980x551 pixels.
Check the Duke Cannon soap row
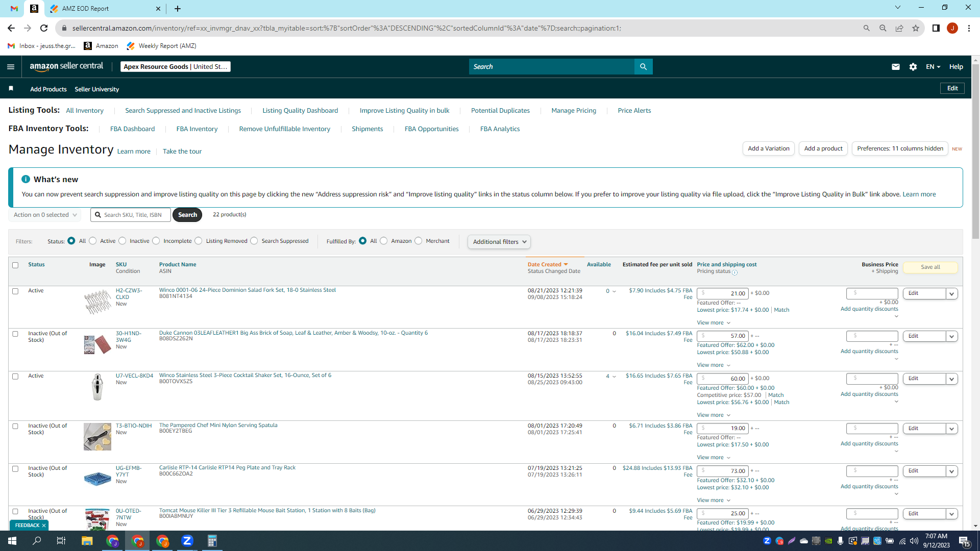tap(15, 334)
